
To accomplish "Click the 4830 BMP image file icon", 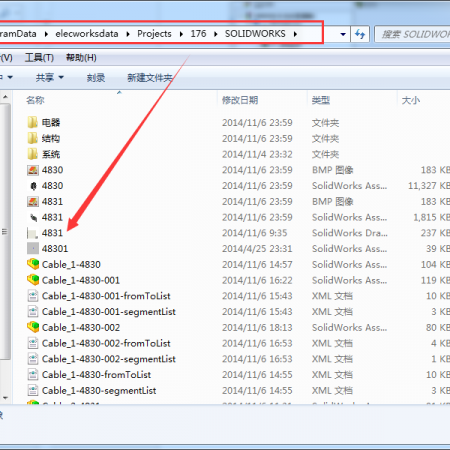I will point(33,170).
